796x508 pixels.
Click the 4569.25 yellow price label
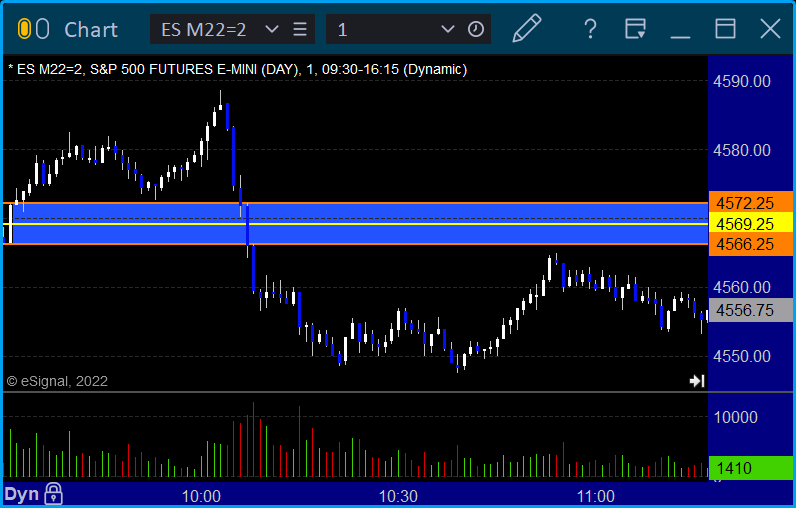(750, 224)
